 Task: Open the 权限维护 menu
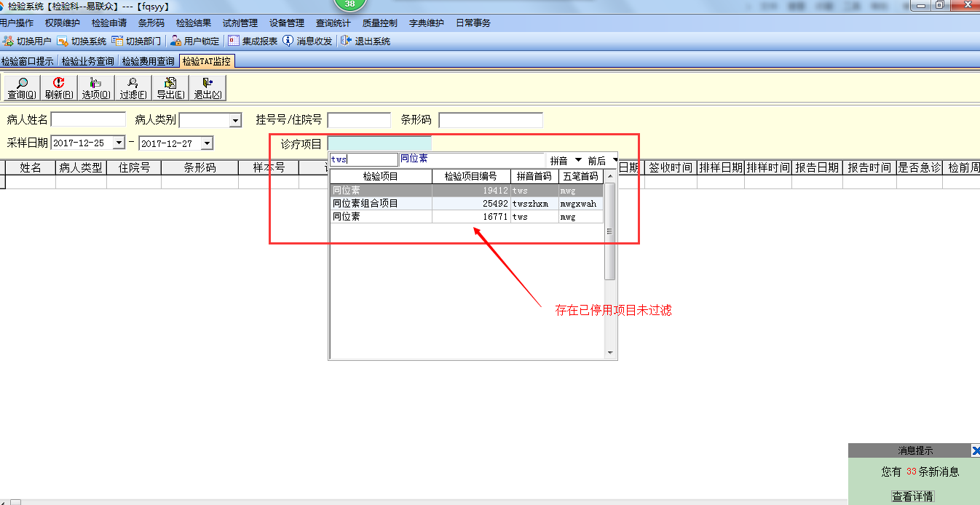pyautogui.click(x=63, y=23)
